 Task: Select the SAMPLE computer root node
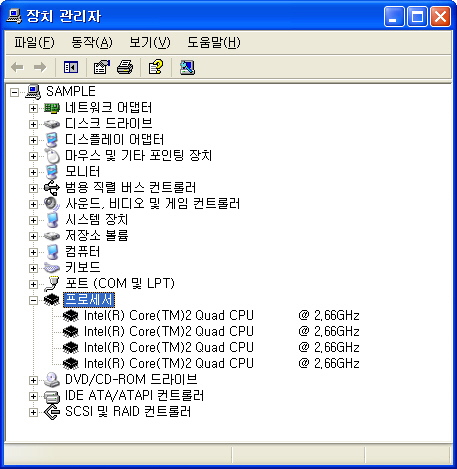click(71, 91)
